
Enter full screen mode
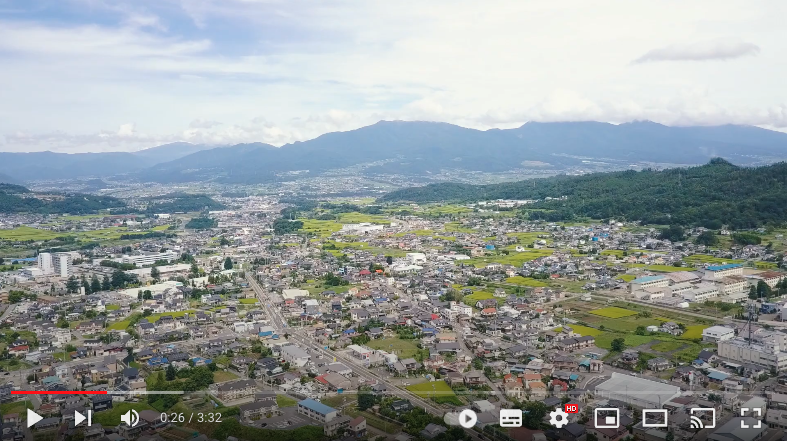(751, 418)
